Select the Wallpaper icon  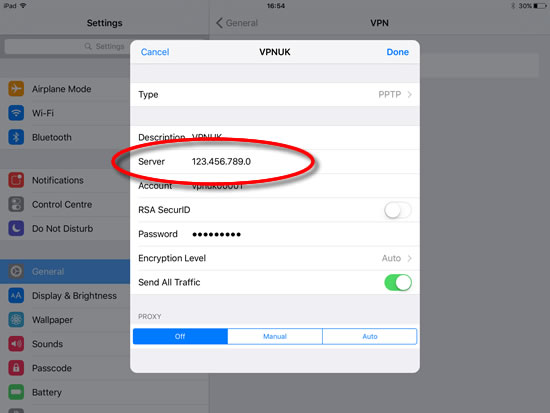16,320
